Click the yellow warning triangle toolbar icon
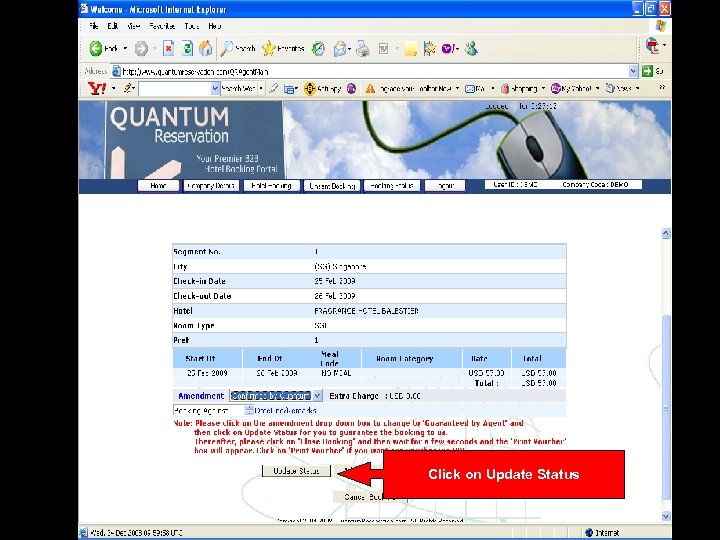Image resolution: width=720 pixels, height=540 pixels. pos(370,89)
